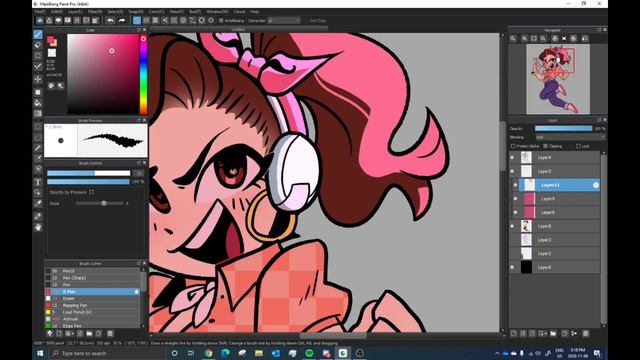
Task: Open the Correction value dropdown
Action: click(284, 20)
